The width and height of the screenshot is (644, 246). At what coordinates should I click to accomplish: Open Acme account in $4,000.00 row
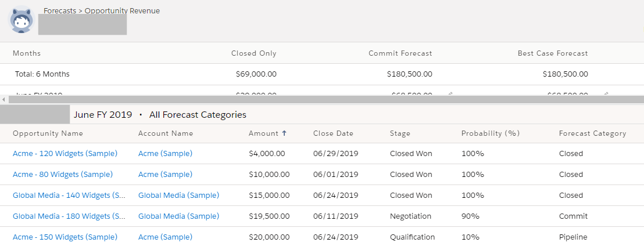click(165, 153)
